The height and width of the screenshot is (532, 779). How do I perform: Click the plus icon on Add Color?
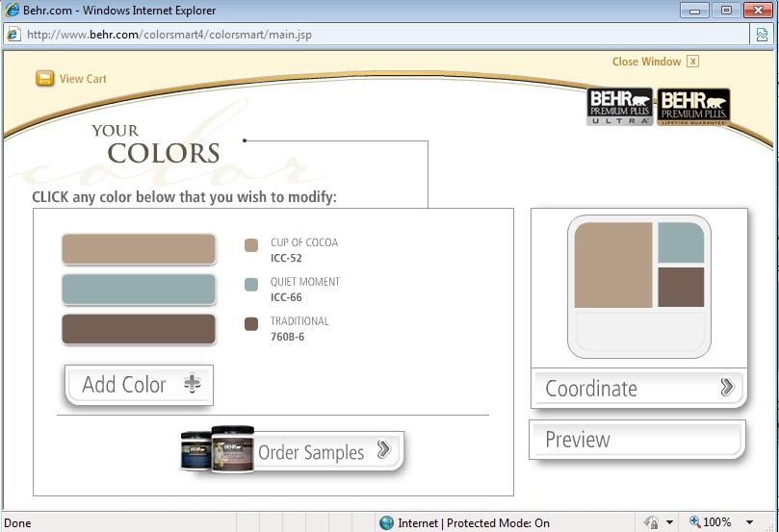coord(193,384)
